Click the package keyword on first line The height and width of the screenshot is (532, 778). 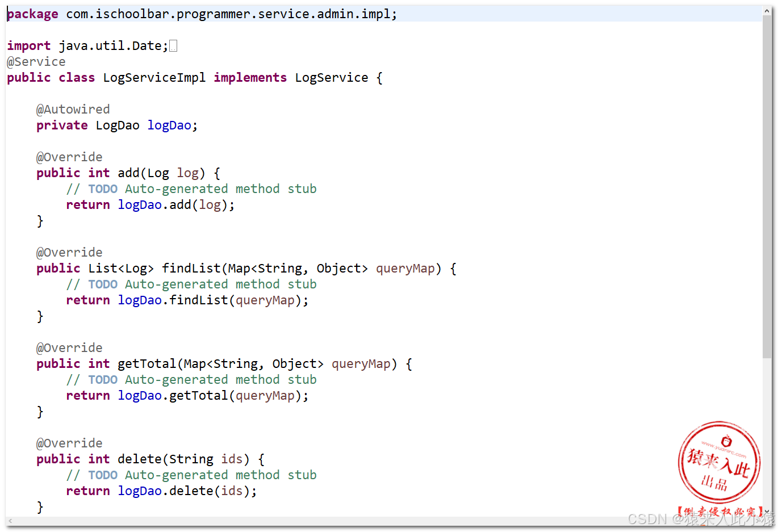pos(32,14)
